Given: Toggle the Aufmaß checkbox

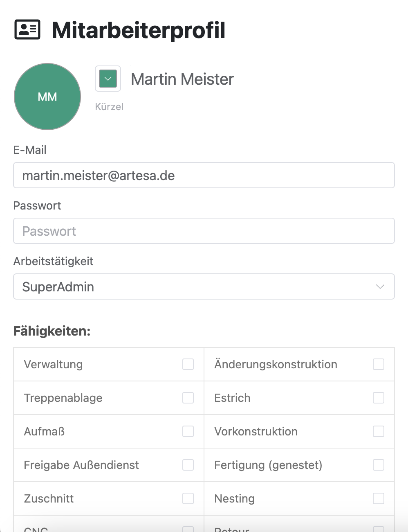Looking at the screenshot, I should 188,431.
